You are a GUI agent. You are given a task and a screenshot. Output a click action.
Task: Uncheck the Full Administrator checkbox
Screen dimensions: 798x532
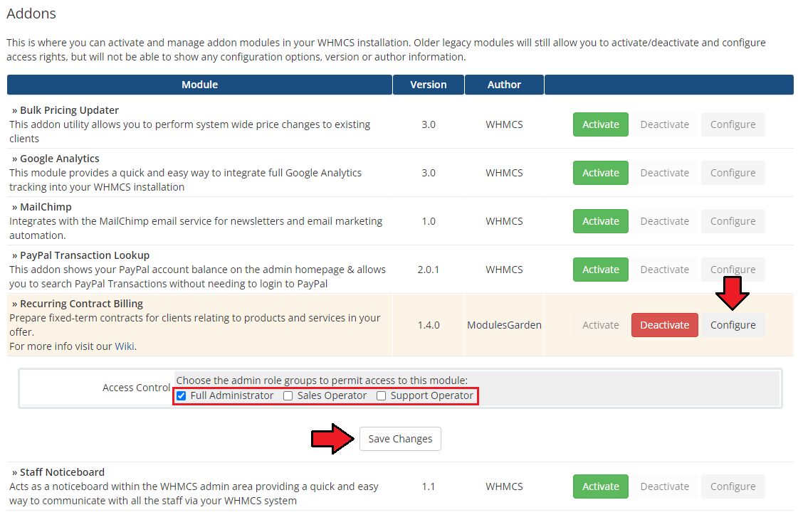click(182, 395)
